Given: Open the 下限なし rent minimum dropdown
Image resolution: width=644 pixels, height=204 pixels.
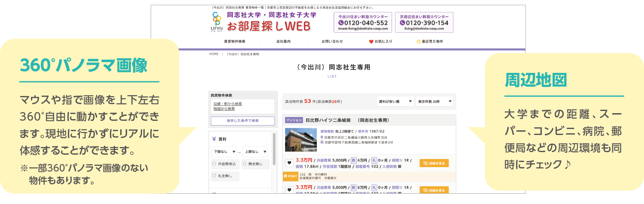Looking at the screenshot, I should (x=224, y=152).
